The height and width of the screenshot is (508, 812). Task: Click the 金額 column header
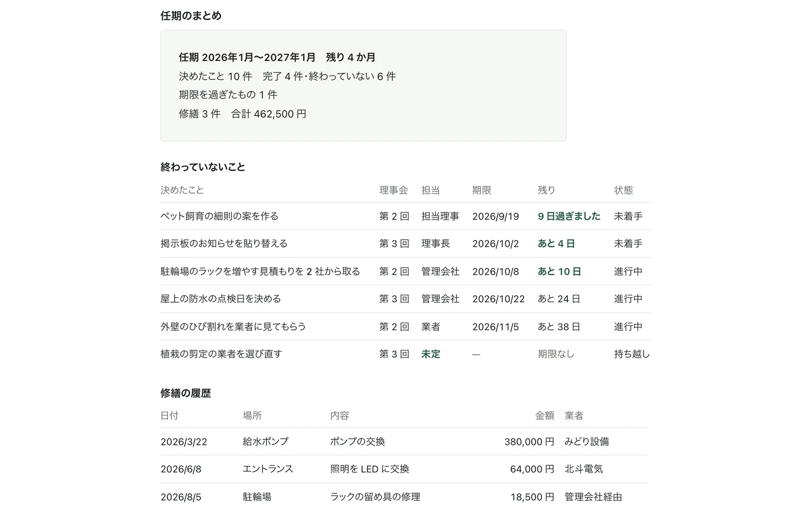pos(545,416)
